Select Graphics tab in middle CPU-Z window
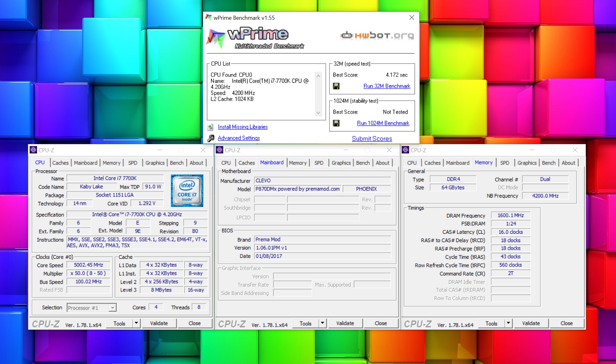Screen dimensions: 616x364 [x=341, y=163]
